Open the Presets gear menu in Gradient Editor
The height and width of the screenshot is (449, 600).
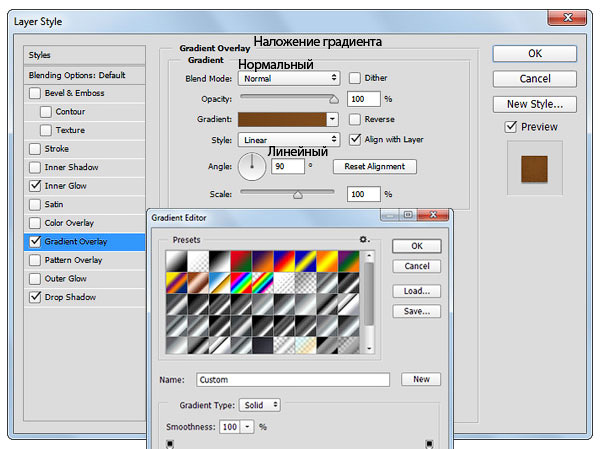(x=364, y=240)
